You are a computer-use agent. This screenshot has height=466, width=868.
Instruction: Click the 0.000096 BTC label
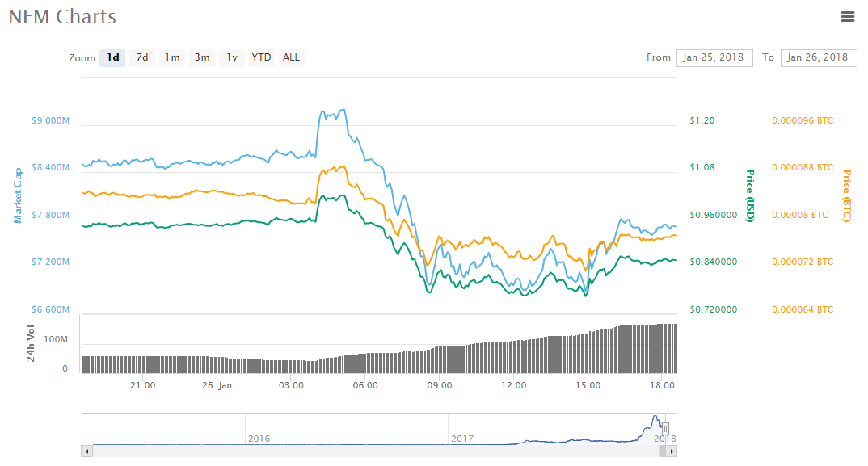click(x=803, y=120)
